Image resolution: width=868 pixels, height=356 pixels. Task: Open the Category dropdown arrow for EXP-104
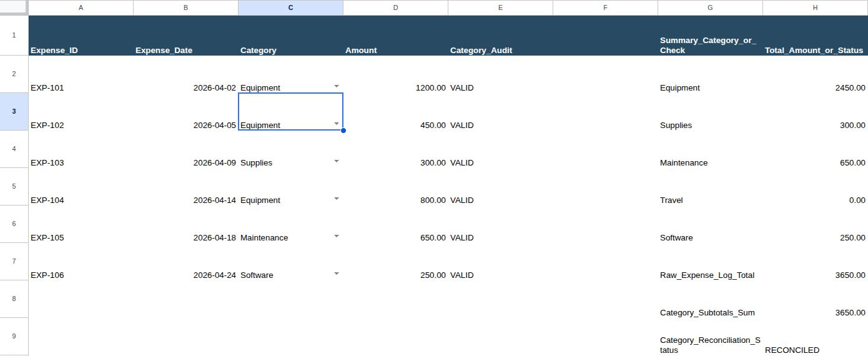click(x=336, y=198)
